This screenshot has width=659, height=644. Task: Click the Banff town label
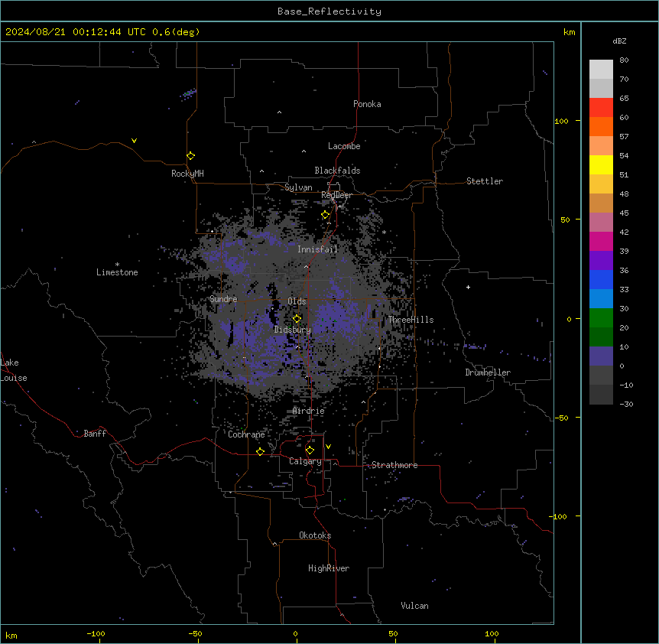coord(95,434)
